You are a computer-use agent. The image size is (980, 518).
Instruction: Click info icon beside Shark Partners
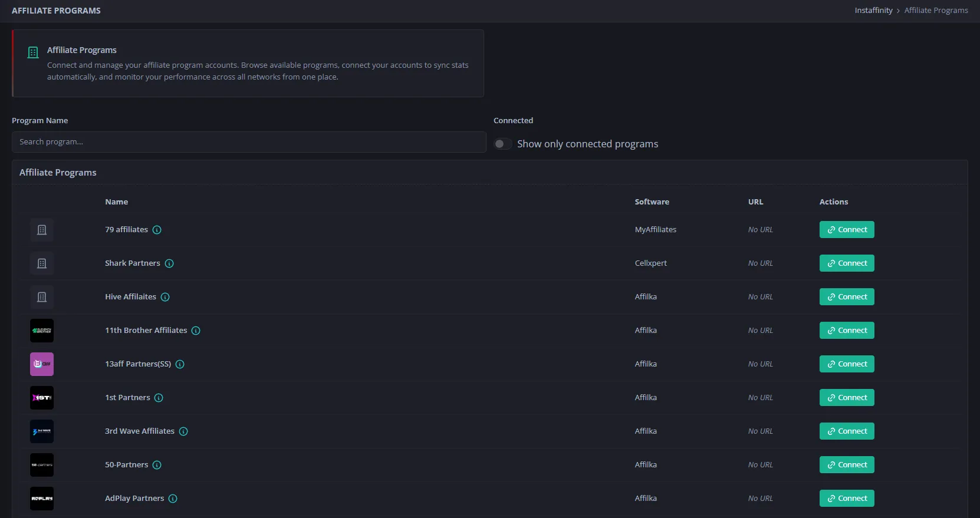click(169, 263)
